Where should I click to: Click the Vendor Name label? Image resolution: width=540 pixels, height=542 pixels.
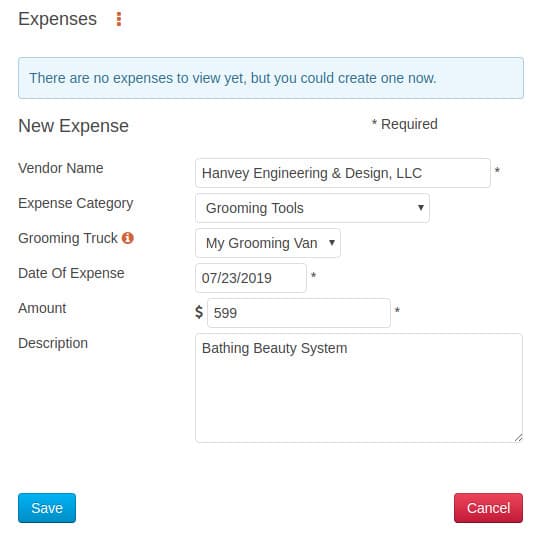tap(61, 168)
